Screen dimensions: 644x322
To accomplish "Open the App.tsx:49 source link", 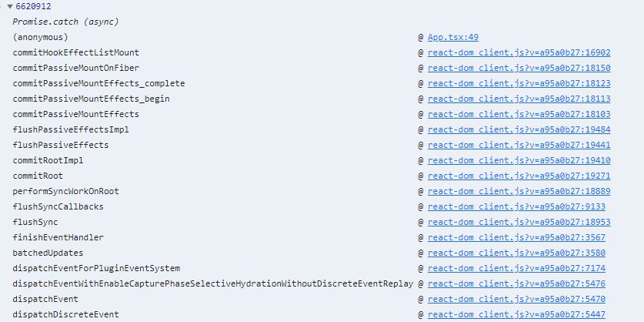I will coord(453,38).
